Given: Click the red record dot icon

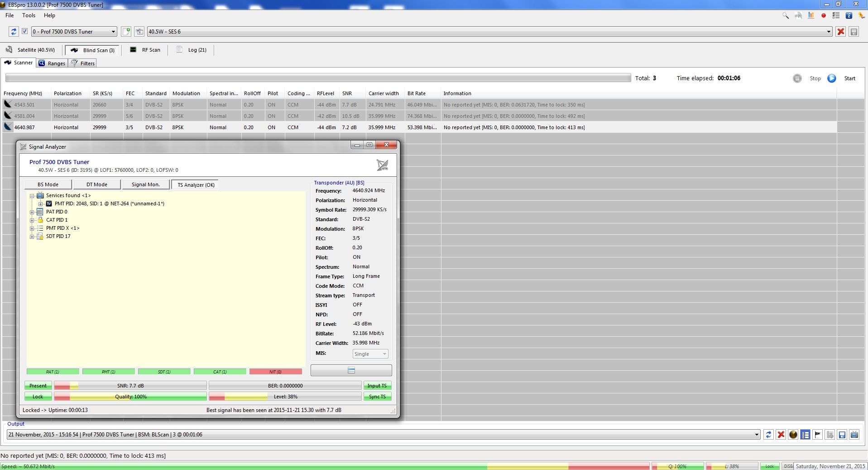Looking at the screenshot, I should pyautogui.click(x=824, y=15).
